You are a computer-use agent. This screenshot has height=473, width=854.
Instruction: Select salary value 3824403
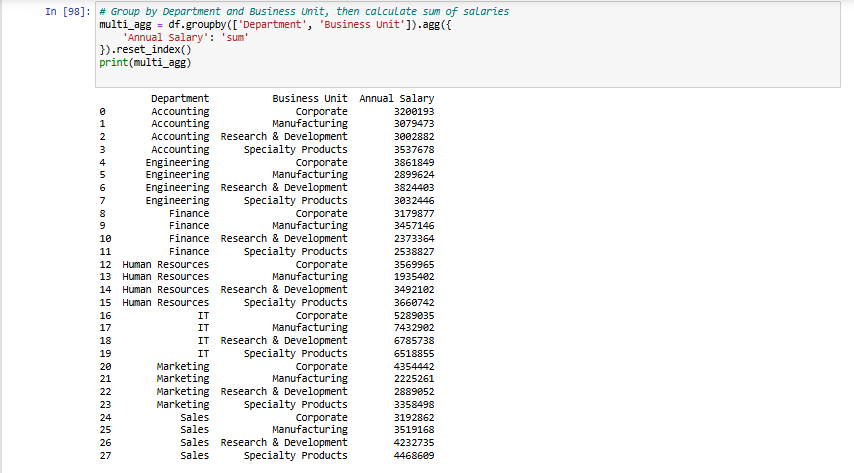(x=414, y=188)
